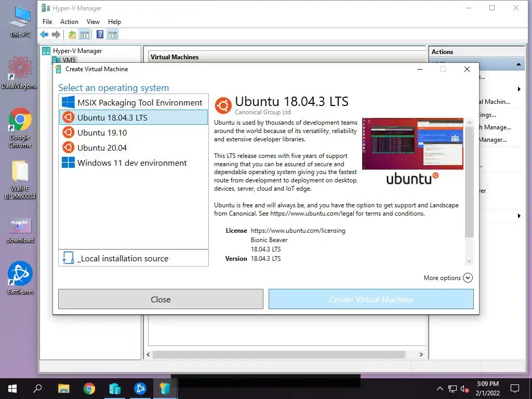Open Battle.net from the taskbar

[x=140, y=389]
